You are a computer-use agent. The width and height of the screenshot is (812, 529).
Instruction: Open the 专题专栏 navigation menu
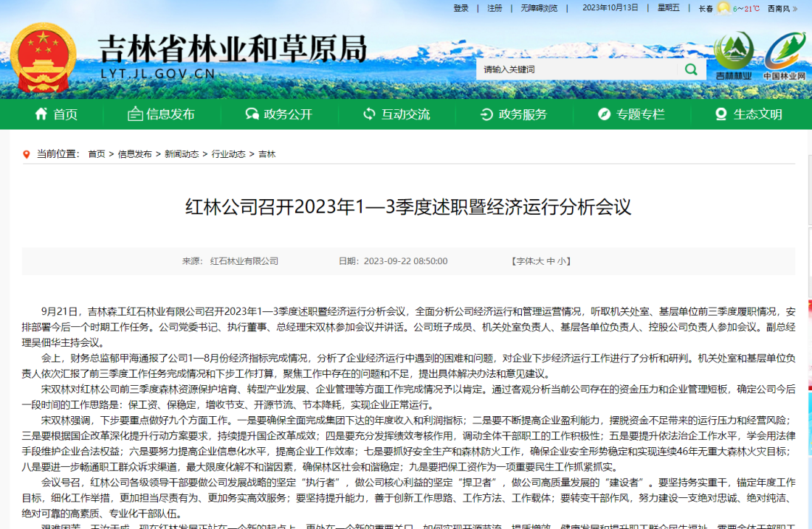pos(631,114)
